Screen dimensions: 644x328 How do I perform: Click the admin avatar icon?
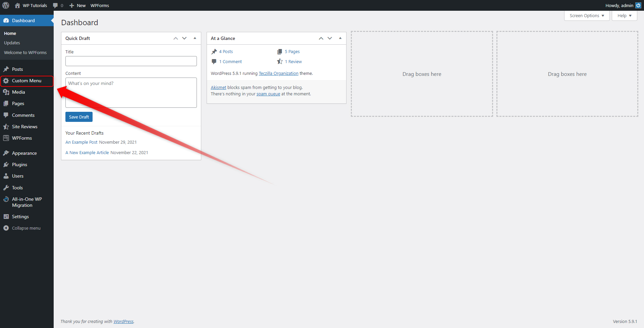(638, 5)
